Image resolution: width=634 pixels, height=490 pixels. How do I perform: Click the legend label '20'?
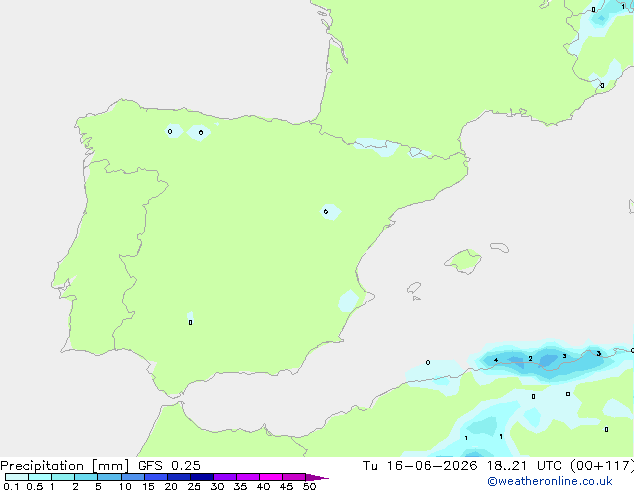[x=171, y=486]
